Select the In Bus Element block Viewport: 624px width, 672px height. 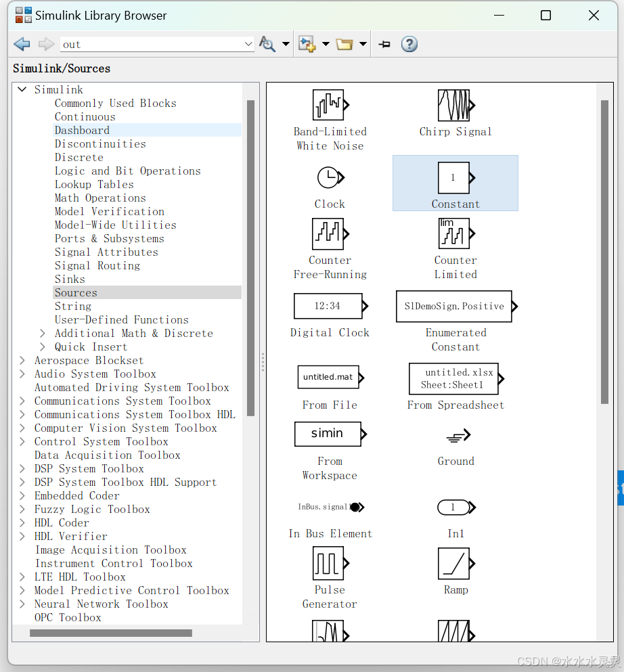tap(331, 507)
